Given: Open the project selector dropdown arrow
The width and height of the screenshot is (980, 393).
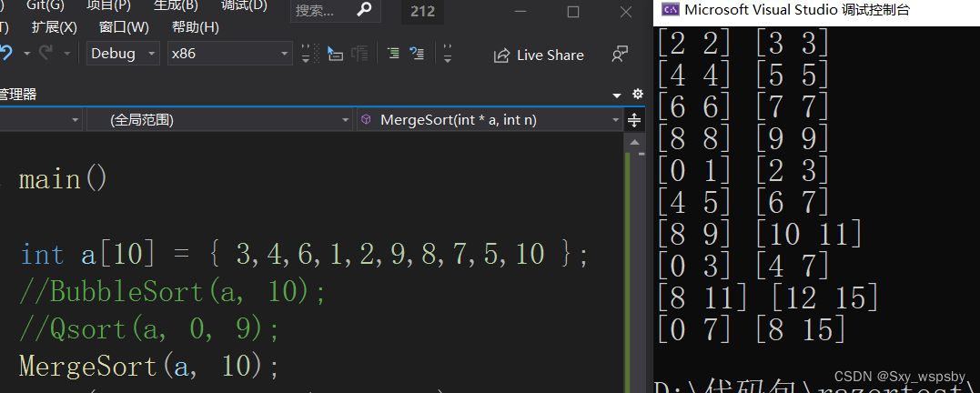Looking at the screenshot, I should (x=76, y=120).
